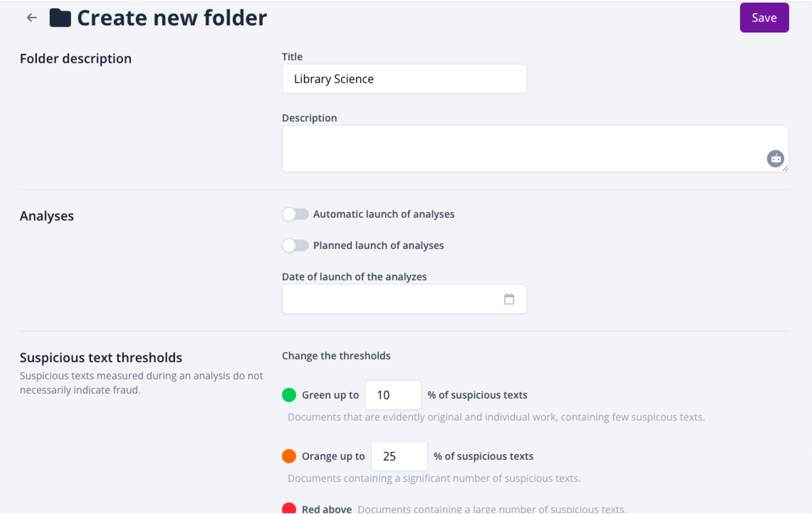
Task: Click the Automatic launch of analyses label
Action: [x=384, y=214]
